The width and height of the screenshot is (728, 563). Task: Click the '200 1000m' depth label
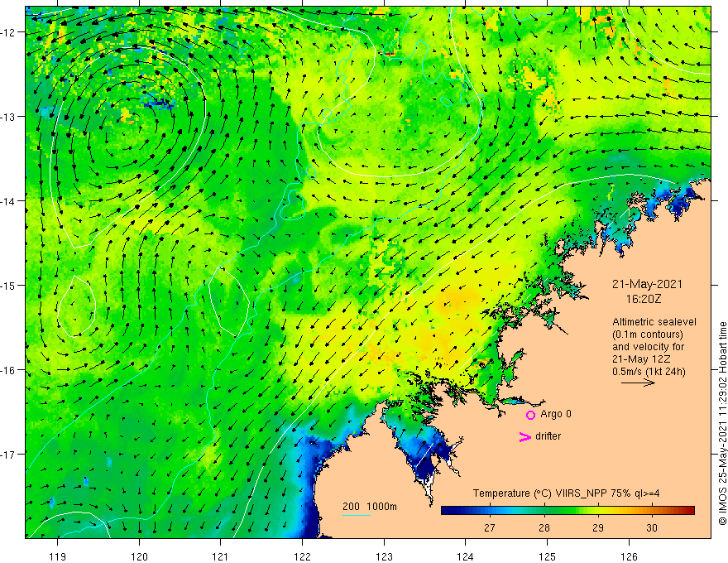click(x=370, y=507)
